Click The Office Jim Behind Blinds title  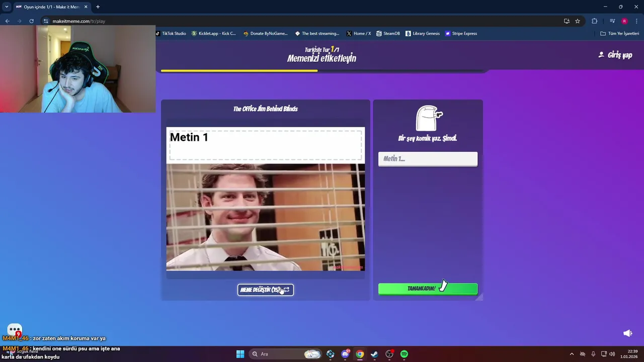coord(266,109)
